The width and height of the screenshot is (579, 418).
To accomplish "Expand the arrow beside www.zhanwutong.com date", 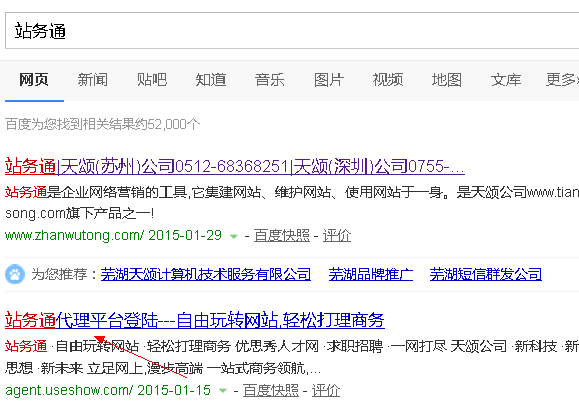I will tap(234, 236).
